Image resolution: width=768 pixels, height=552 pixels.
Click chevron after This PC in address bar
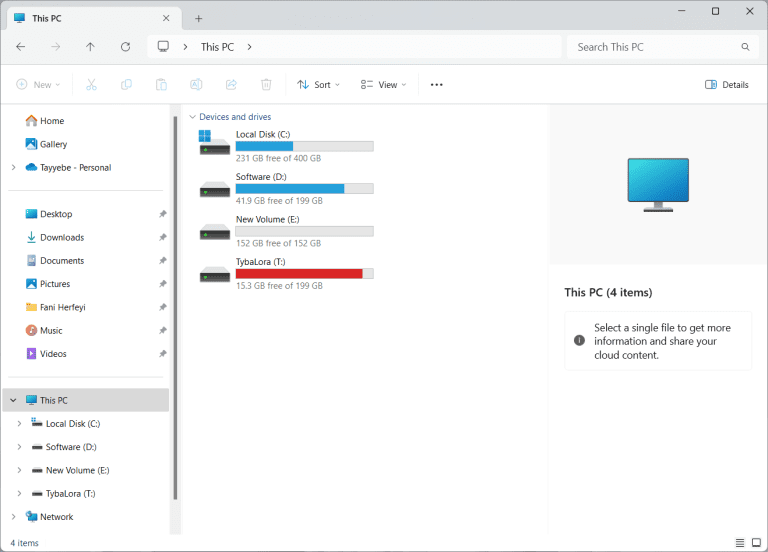[249, 47]
